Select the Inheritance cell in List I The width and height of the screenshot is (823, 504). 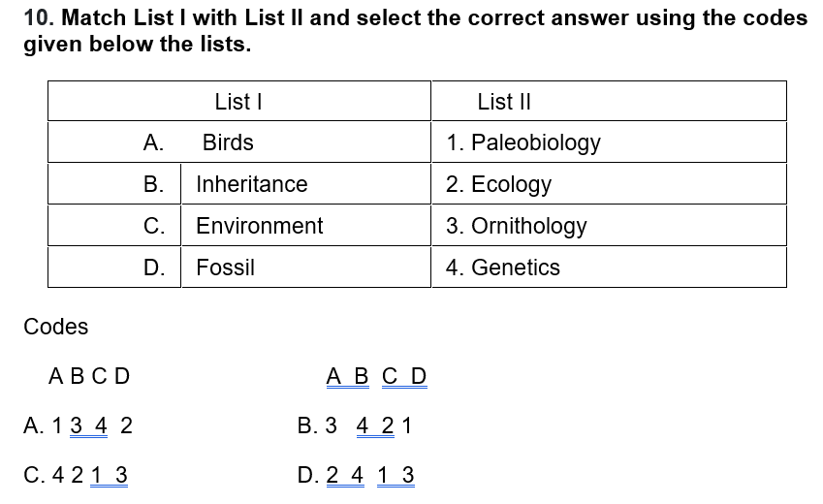coord(251,184)
